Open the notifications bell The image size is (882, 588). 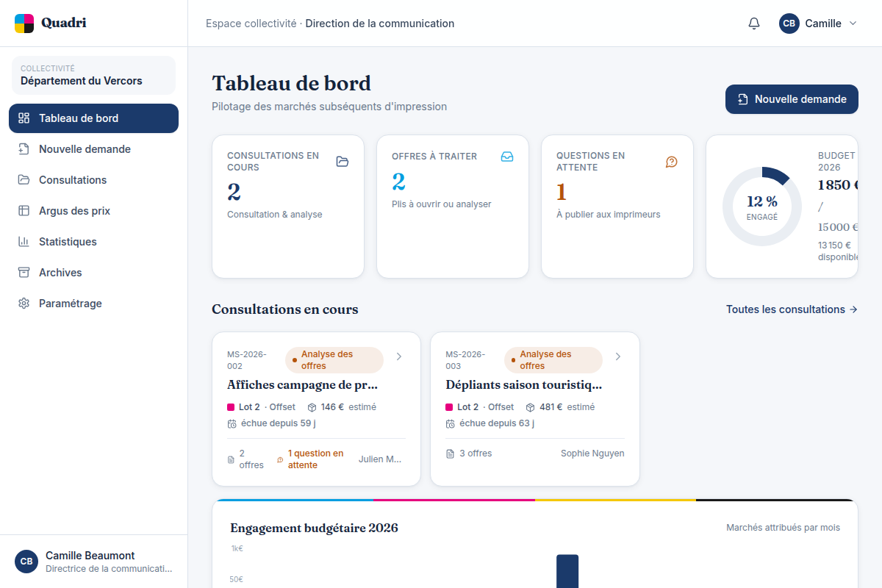(x=754, y=24)
